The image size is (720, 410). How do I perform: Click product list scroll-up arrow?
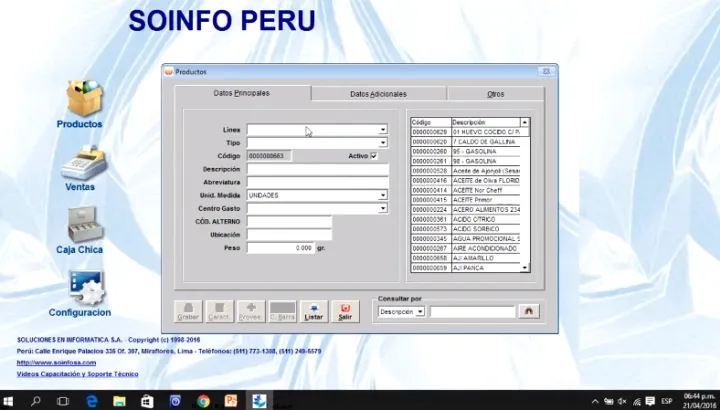[524, 122]
